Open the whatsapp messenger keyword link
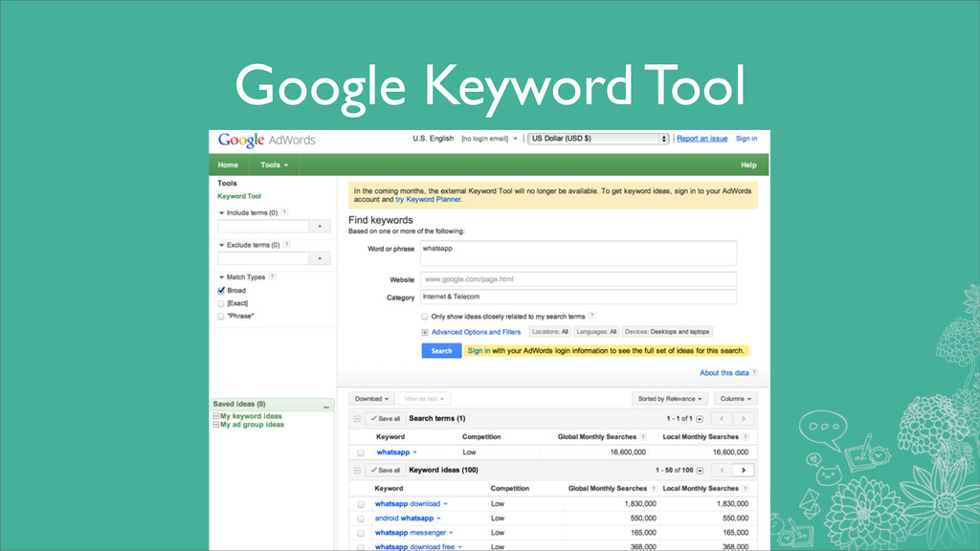The image size is (980, 551). (x=410, y=533)
